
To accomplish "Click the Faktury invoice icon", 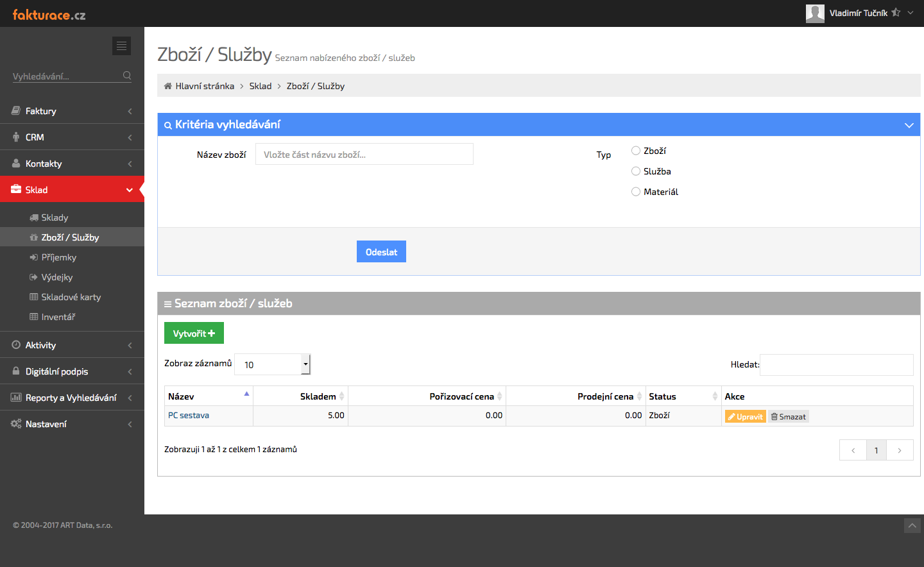I will 16,111.
